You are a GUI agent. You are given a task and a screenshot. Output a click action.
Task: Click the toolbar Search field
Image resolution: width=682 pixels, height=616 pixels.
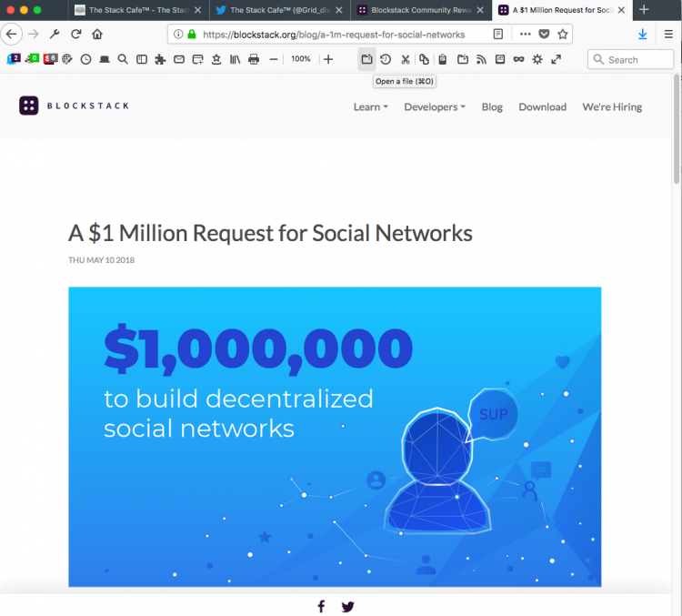tap(630, 59)
